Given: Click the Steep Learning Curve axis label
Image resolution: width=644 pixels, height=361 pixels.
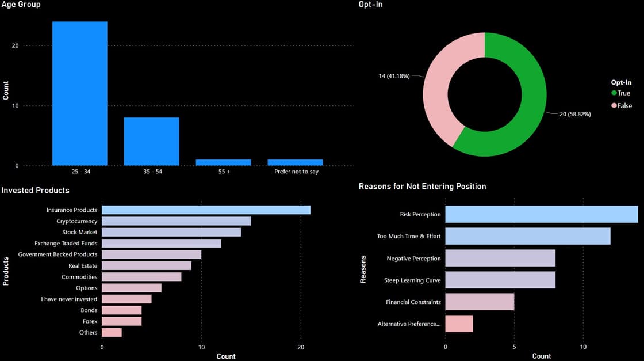Looking at the screenshot, I should [x=412, y=280].
